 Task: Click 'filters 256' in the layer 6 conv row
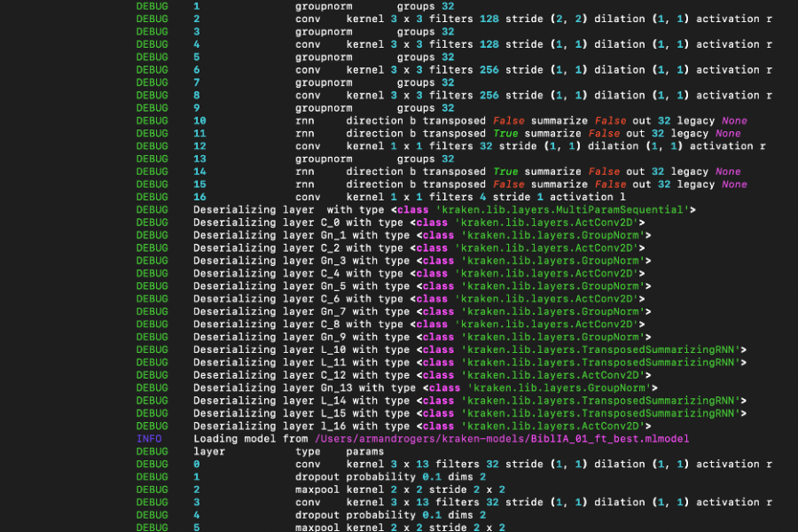464,70
